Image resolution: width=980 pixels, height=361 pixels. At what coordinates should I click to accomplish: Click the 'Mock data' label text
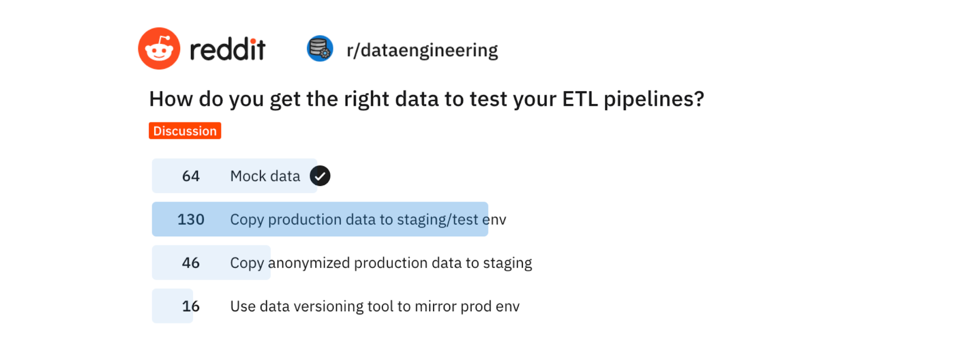pos(265,176)
